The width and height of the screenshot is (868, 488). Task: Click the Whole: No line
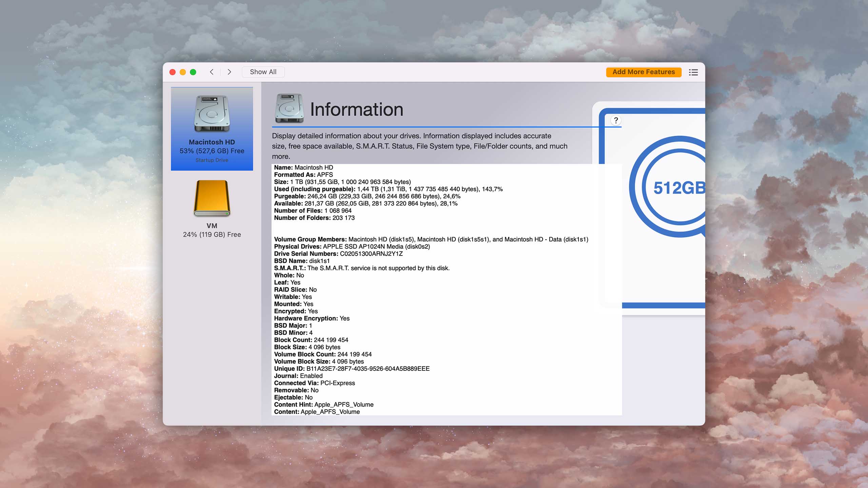(x=289, y=275)
